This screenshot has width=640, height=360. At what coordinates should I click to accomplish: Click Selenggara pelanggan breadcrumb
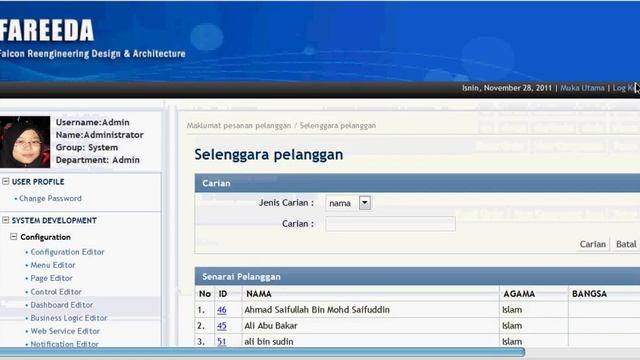(338, 126)
